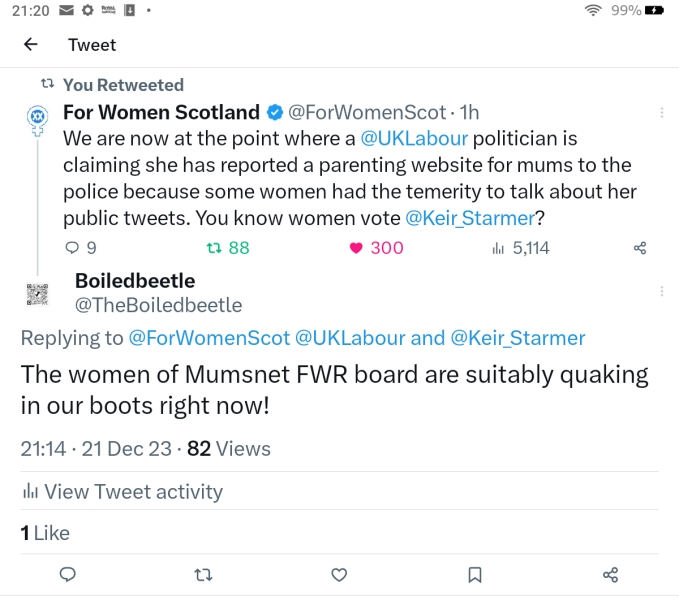
Task: Open the @Keir_Starmer mention in tweet
Action: [469, 216]
